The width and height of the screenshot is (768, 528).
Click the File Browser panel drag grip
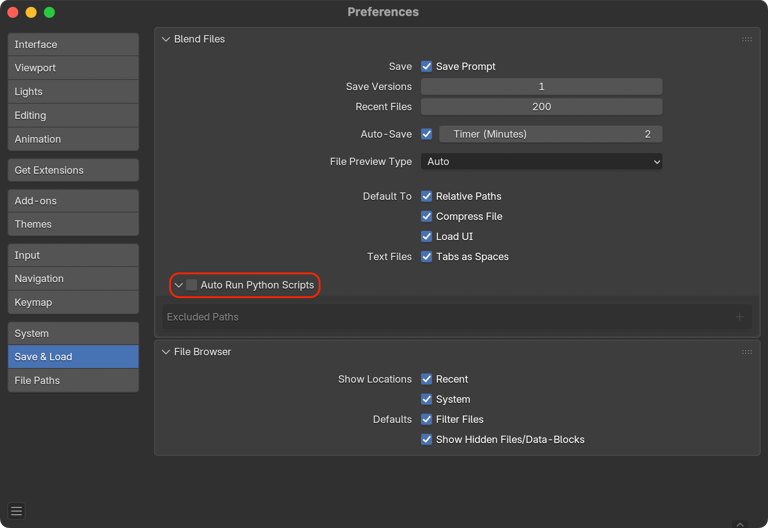pyautogui.click(x=746, y=352)
